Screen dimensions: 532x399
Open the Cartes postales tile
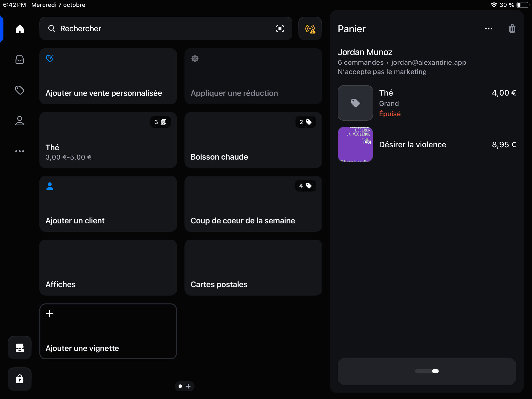tap(253, 267)
